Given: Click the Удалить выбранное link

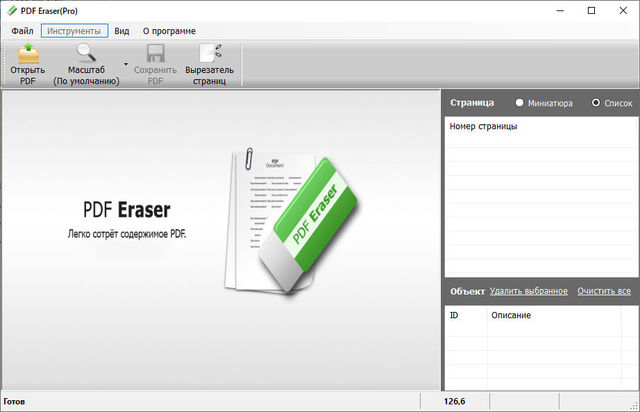Looking at the screenshot, I should [529, 291].
